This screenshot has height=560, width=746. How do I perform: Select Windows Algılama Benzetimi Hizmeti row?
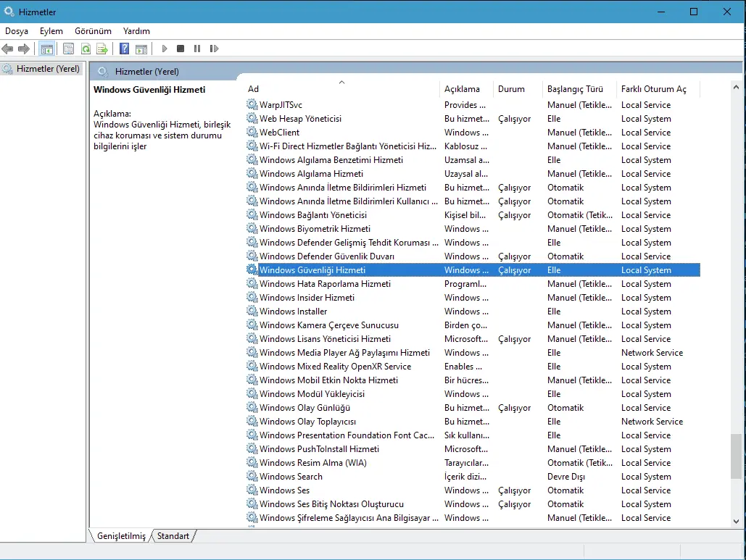click(x=473, y=159)
